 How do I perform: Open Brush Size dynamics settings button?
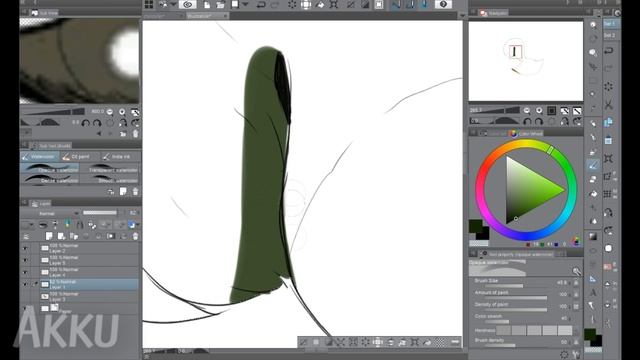tap(576, 282)
